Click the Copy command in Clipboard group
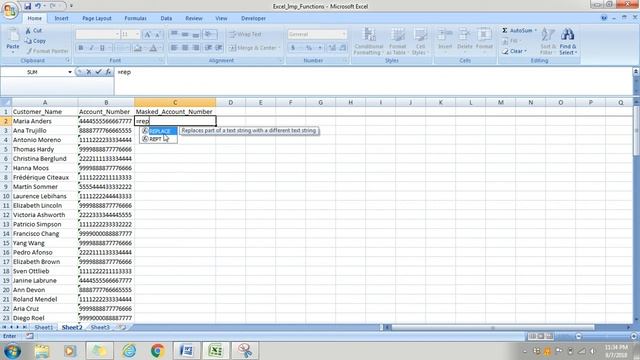640x360 pixels. 35,41
